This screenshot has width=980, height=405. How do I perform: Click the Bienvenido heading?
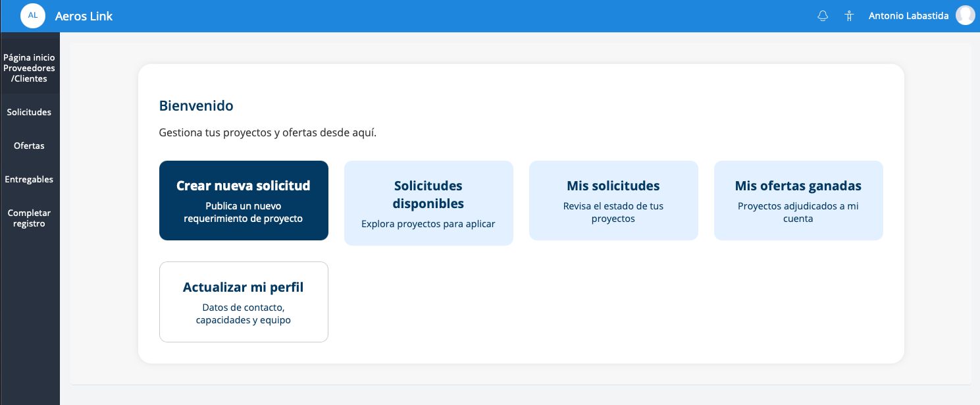click(x=196, y=105)
